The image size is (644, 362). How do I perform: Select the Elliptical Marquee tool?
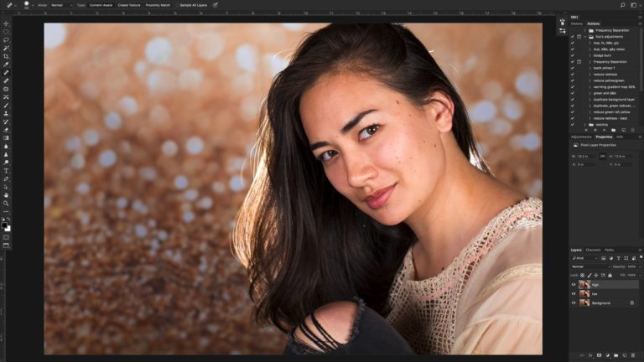[x=6, y=32]
